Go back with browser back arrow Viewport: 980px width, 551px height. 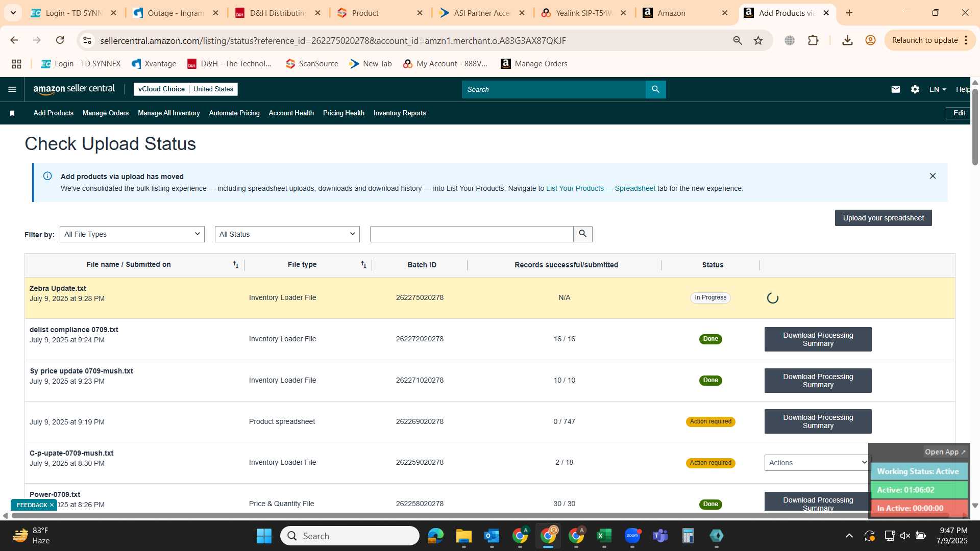pos(14,40)
